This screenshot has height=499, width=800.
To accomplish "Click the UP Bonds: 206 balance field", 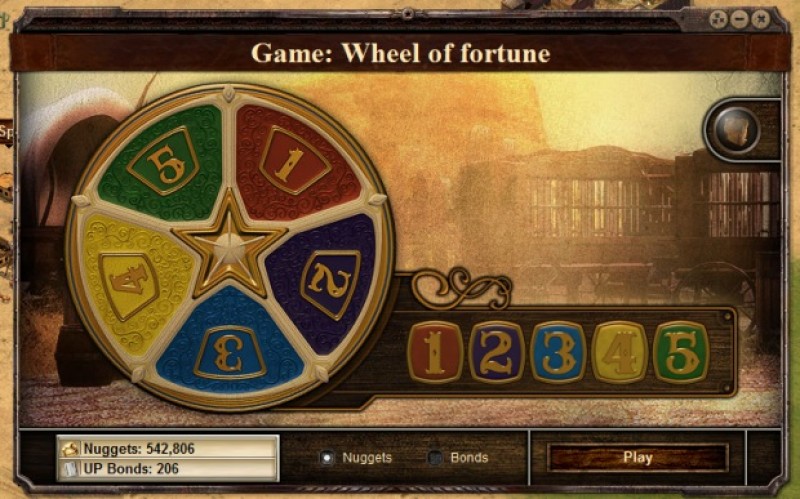I will (x=168, y=469).
